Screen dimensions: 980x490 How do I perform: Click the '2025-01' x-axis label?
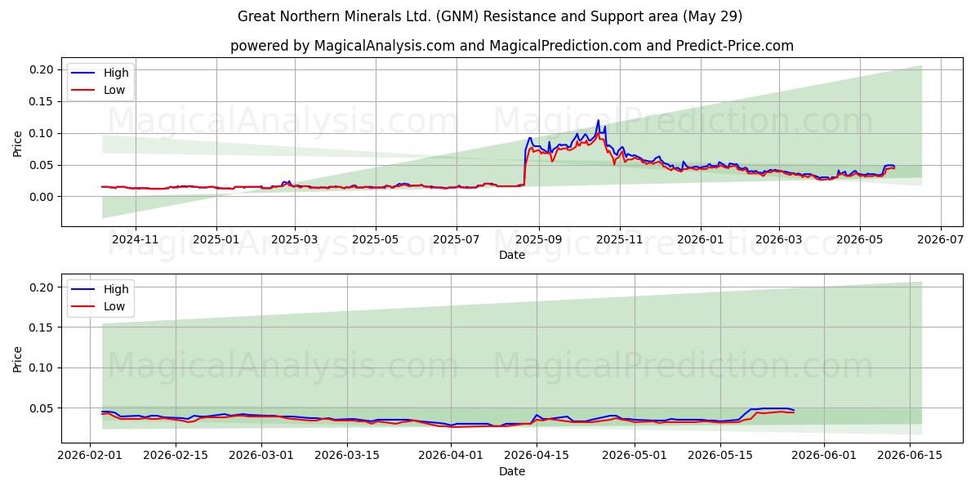[x=216, y=239]
